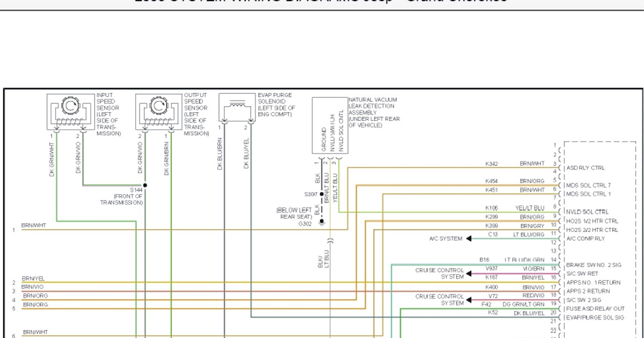The image size is (644, 338).
Task: Click the "HO2S 1/2 HTR CTRL" pin label
Action: [x=592, y=221]
